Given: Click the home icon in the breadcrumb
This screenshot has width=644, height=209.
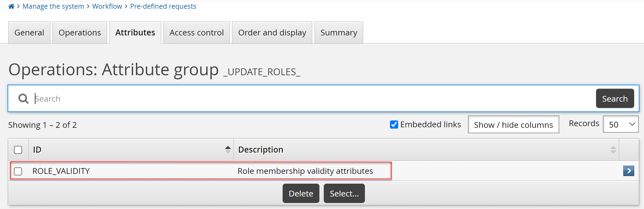Looking at the screenshot, I should click(x=11, y=6).
